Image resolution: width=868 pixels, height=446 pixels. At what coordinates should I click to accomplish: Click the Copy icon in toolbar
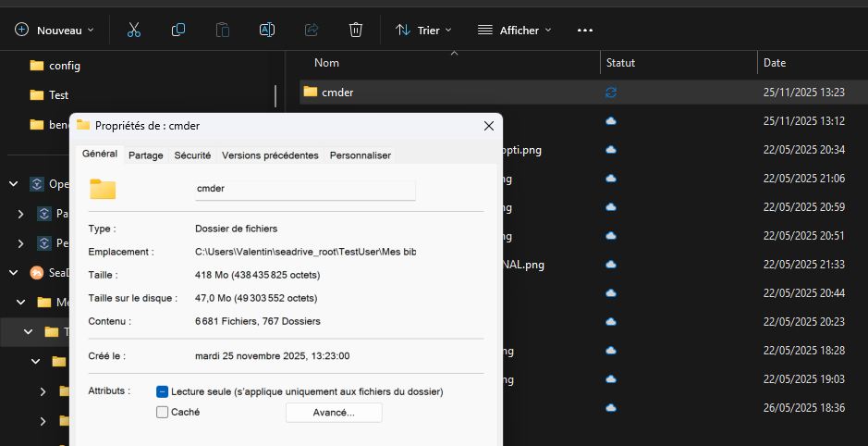(178, 30)
